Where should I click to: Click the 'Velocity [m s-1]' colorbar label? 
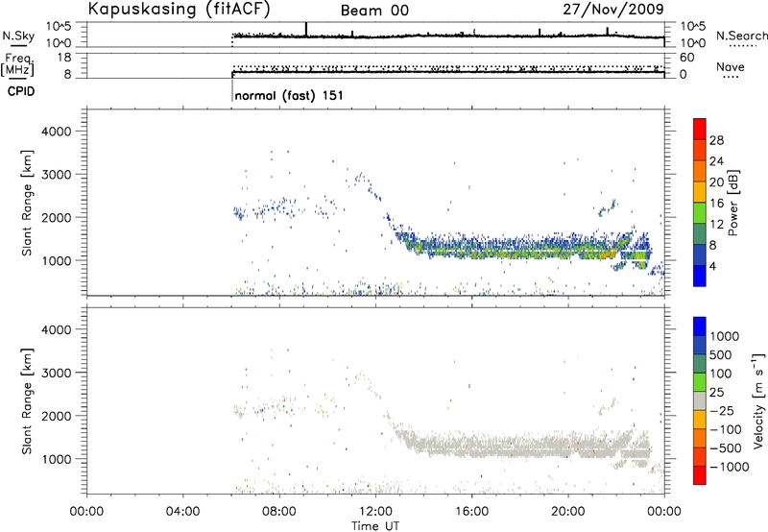click(x=758, y=400)
